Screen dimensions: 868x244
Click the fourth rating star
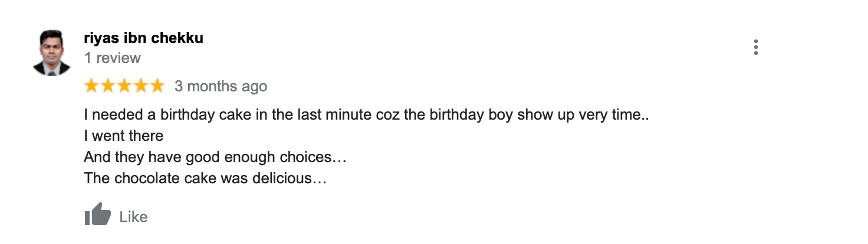(140, 87)
